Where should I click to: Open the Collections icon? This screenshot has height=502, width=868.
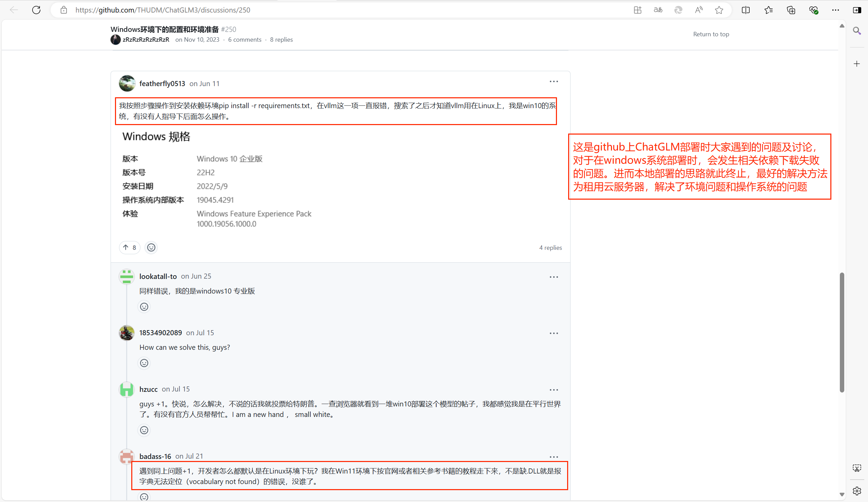click(791, 10)
